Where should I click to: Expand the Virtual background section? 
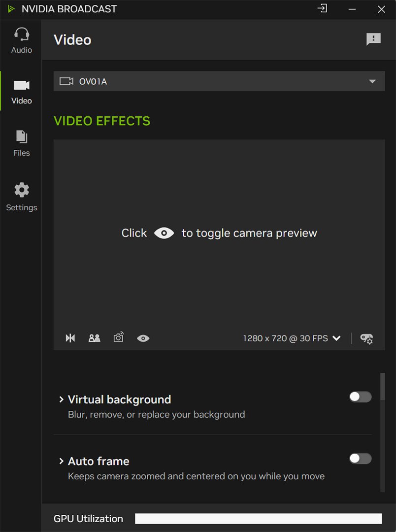(x=62, y=399)
